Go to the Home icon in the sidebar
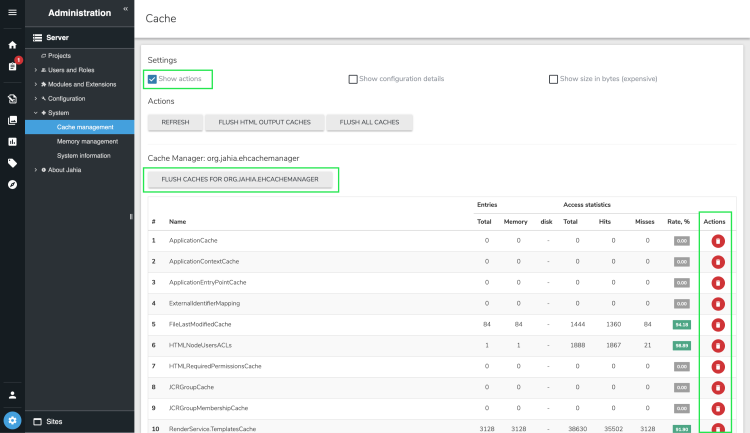 click(x=12, y=45)
